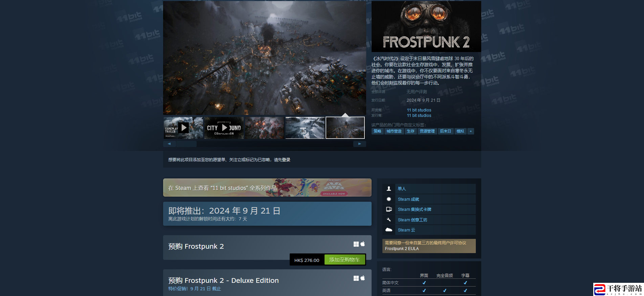Click the 单人 single-player icon
Image resolution: width=644 pixels, height=296 pixels.
(389, 189)
